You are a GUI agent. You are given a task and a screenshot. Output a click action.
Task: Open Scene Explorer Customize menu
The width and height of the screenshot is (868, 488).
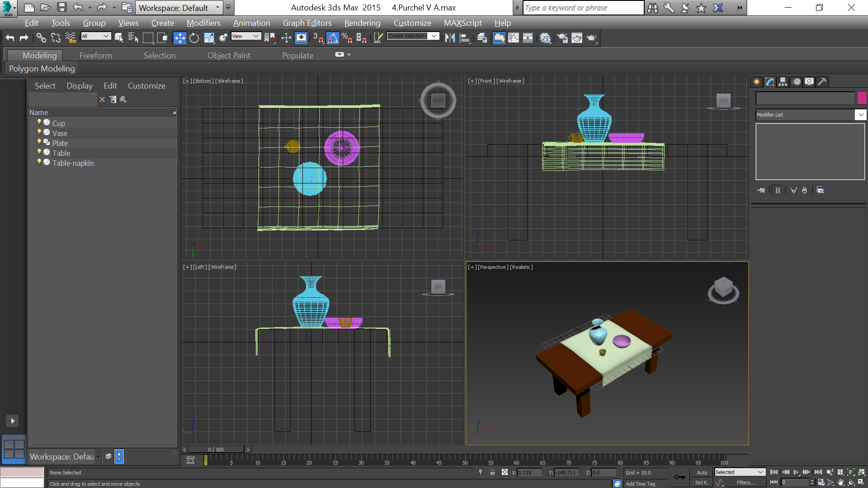coord(146,86)
